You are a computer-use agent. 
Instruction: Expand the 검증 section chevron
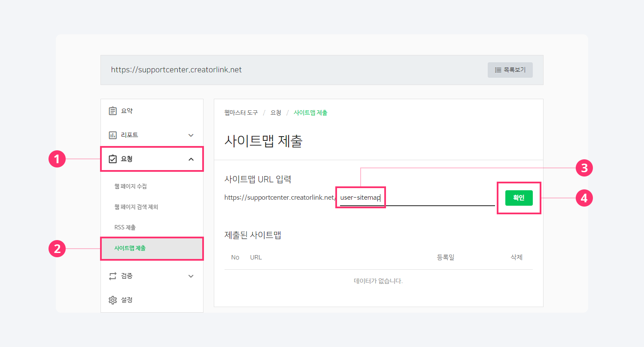(x=191, y=276)
